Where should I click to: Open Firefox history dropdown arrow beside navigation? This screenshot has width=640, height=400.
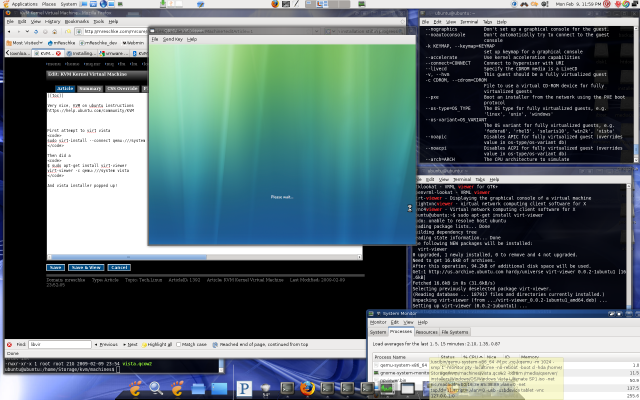click(x=27, y=31)
